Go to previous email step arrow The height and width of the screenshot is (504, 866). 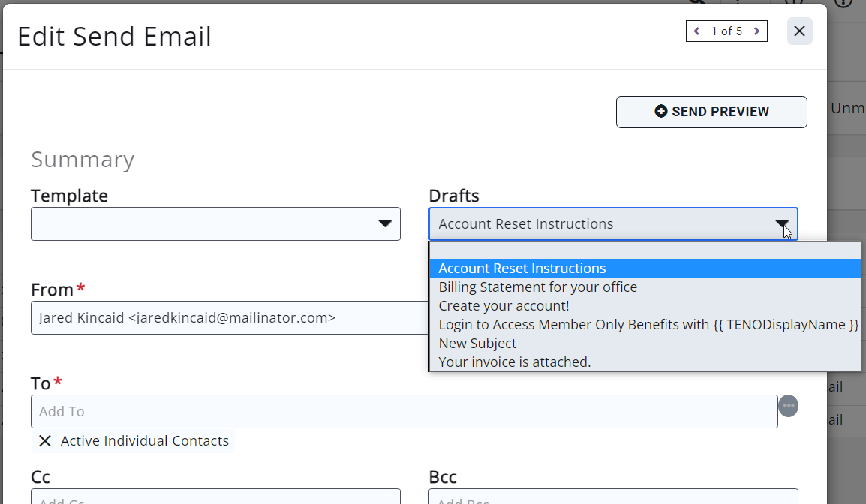pos(697,31)
